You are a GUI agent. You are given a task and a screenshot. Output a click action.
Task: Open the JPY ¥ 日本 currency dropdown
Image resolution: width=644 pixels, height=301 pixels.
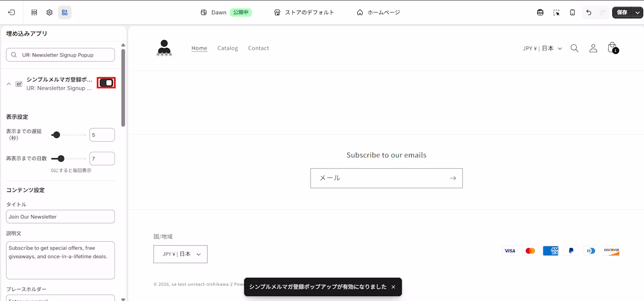543,48
